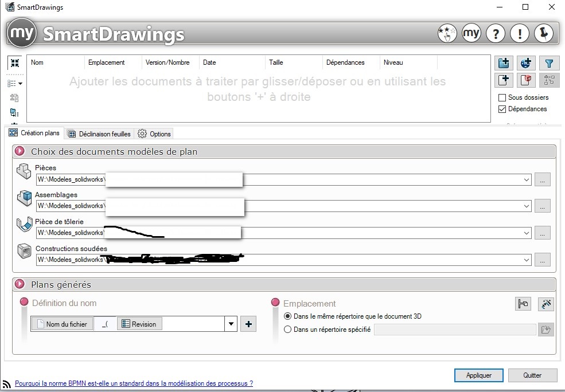Switch to Déclinaison feuilles tab
This screenshot has width=565, height=392.
point(99,134)
